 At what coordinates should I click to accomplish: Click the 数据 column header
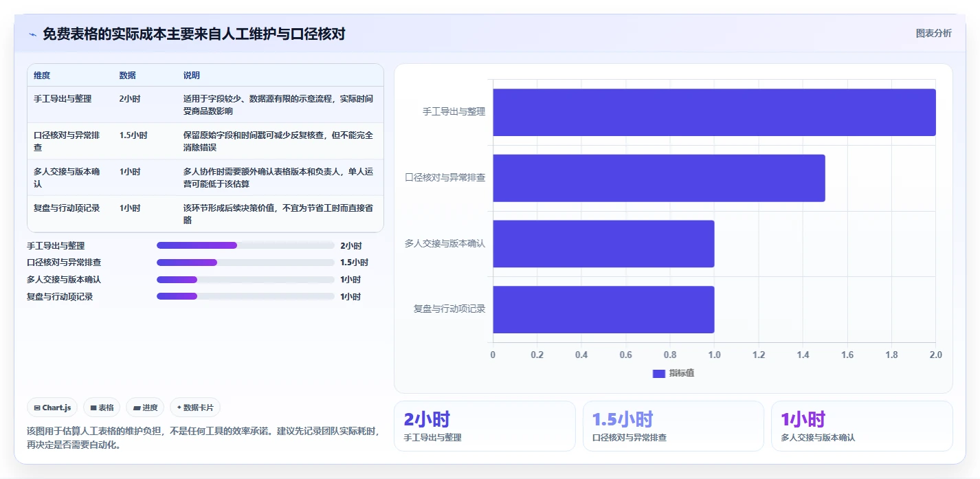[x=127, y=76]
